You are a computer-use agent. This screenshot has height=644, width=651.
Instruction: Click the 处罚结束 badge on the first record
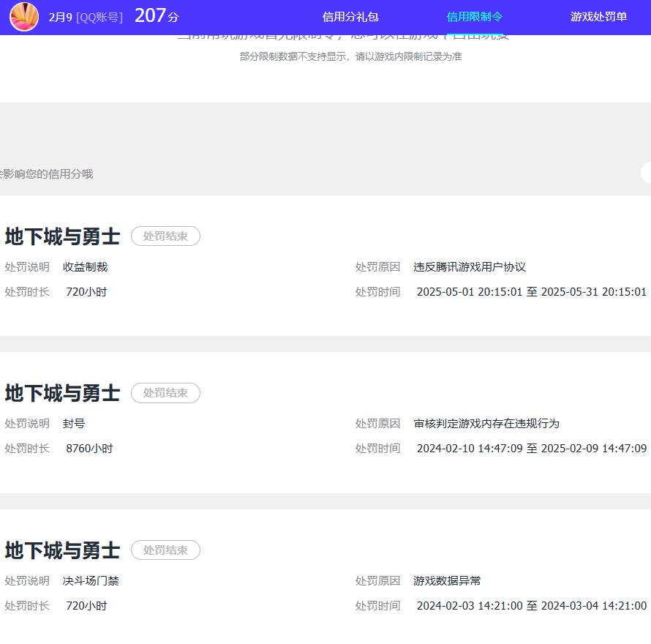click(x=165, y=236)
